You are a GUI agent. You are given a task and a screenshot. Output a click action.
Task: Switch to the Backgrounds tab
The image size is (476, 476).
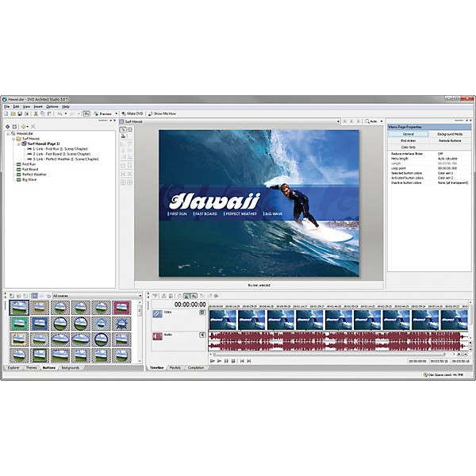click(70, 367)
